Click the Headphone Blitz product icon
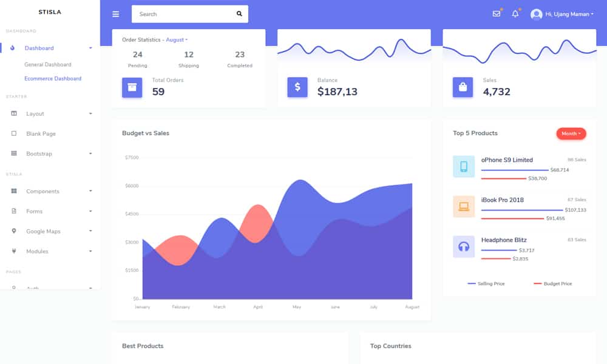 click(x=464, y=246)
